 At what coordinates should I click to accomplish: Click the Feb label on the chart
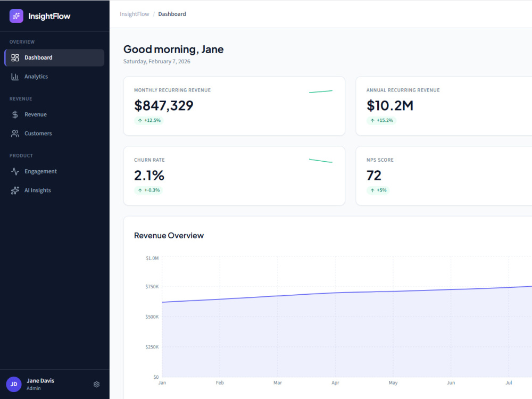click(x=220, y=383)
